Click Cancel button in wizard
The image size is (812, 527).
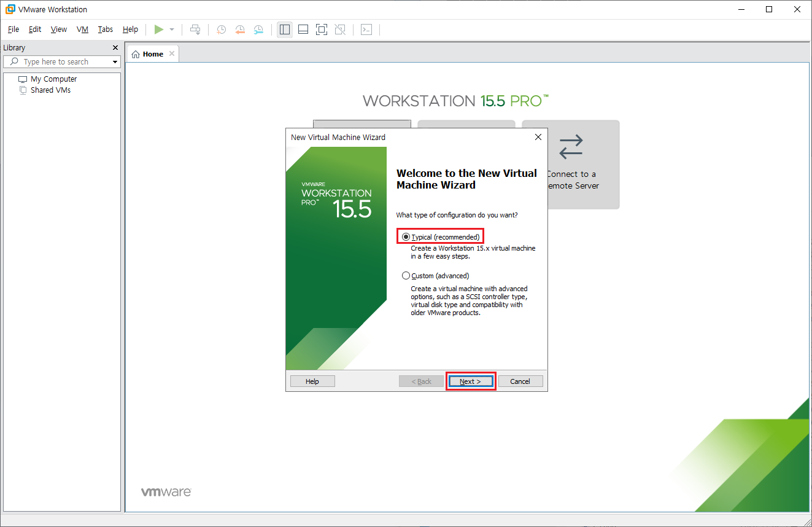click(520, 381)
